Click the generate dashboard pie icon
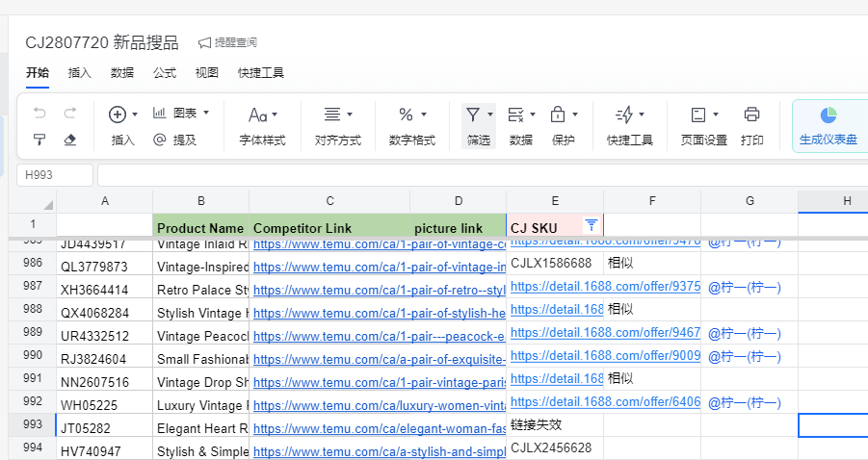This screenshot has height=460, width=868. [829, 115]
